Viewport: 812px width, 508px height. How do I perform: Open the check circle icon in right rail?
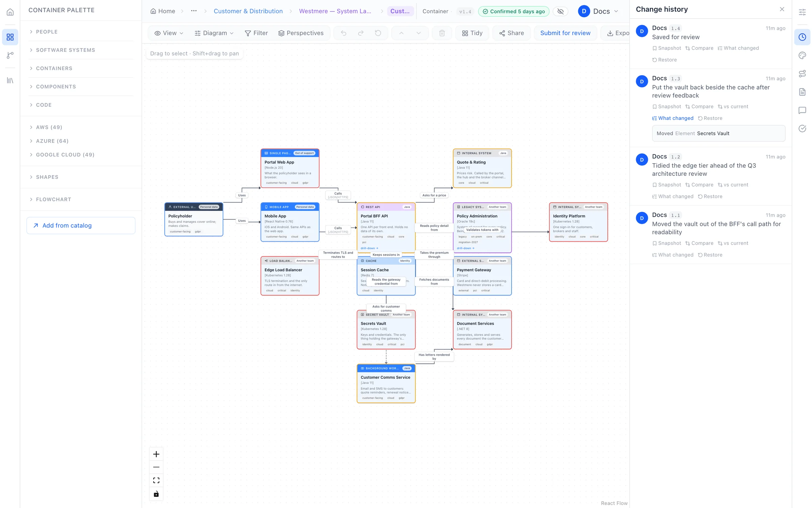tap(802, 128)
